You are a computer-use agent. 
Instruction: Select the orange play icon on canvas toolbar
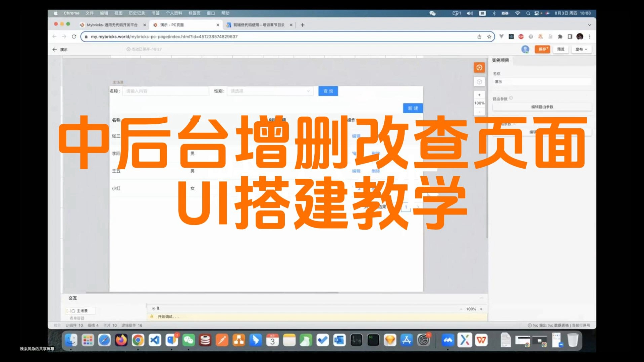pos(479,67)
